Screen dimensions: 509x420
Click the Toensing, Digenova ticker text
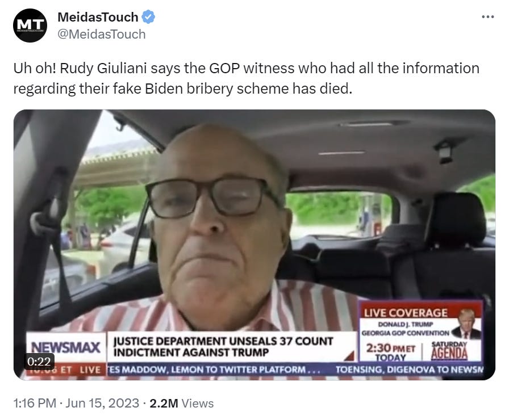tap(409, 369)
